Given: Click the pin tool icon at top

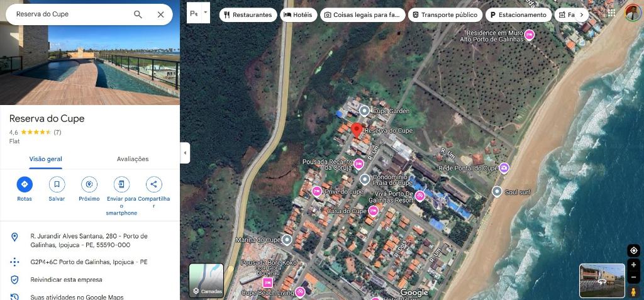Looking at the screenshot, I should (x=194, y=13).
